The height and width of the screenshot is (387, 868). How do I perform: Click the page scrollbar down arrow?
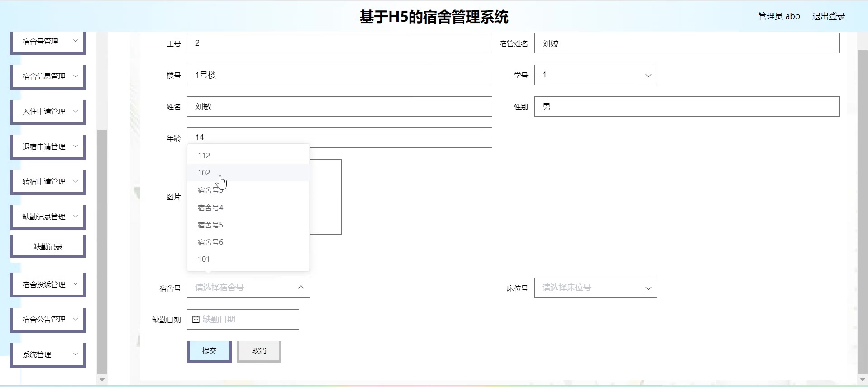pyautogui.click(x=863, y=380)
